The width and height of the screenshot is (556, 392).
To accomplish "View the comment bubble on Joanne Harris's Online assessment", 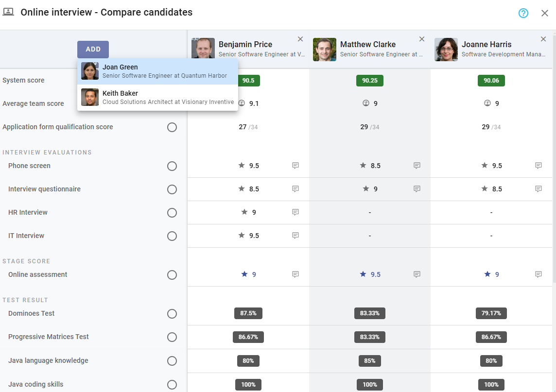I will tap(538, 274).
